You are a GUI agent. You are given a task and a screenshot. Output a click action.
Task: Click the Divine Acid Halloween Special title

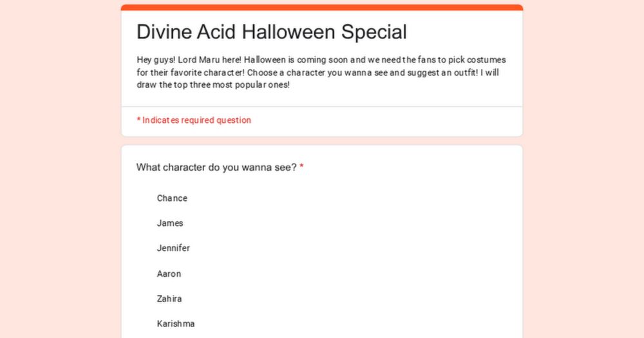[x=272, y=32]
